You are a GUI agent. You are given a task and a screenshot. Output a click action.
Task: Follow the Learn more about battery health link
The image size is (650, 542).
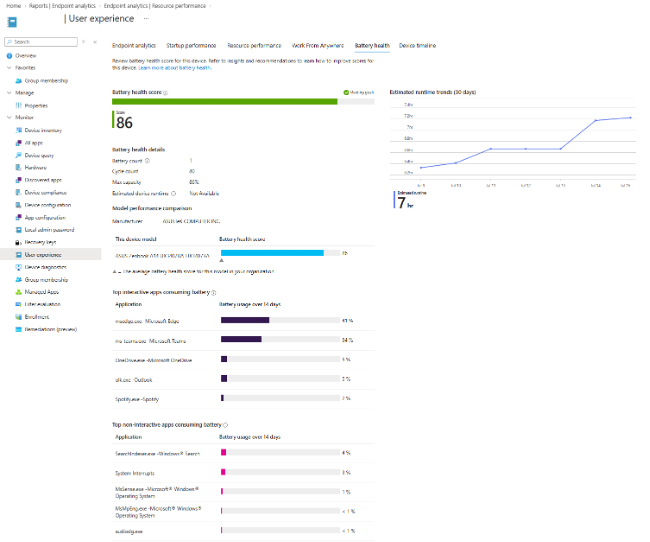coord(175,68)
